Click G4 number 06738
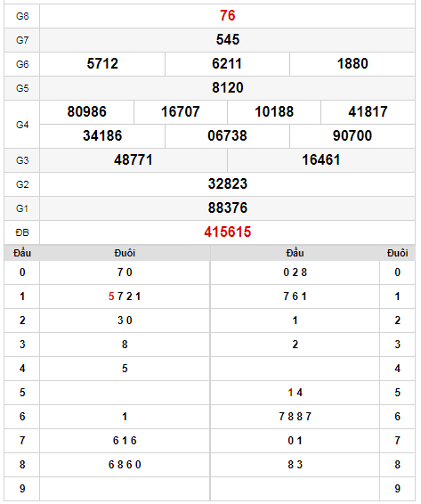Viewport: 421px width, 504px height. coord(227,135)
